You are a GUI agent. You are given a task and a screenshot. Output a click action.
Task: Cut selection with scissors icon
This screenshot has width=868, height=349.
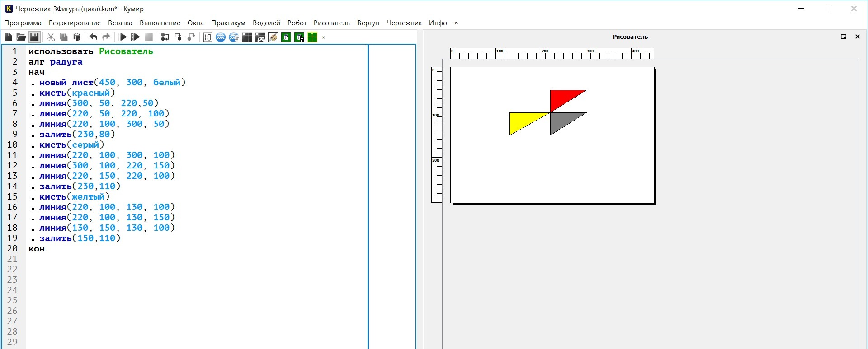[51, 37]
